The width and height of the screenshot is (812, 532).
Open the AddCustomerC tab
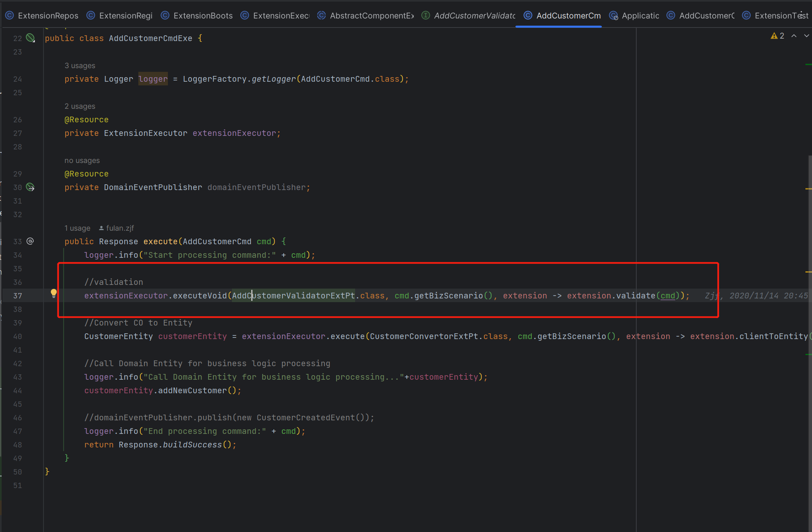point(701,16)
